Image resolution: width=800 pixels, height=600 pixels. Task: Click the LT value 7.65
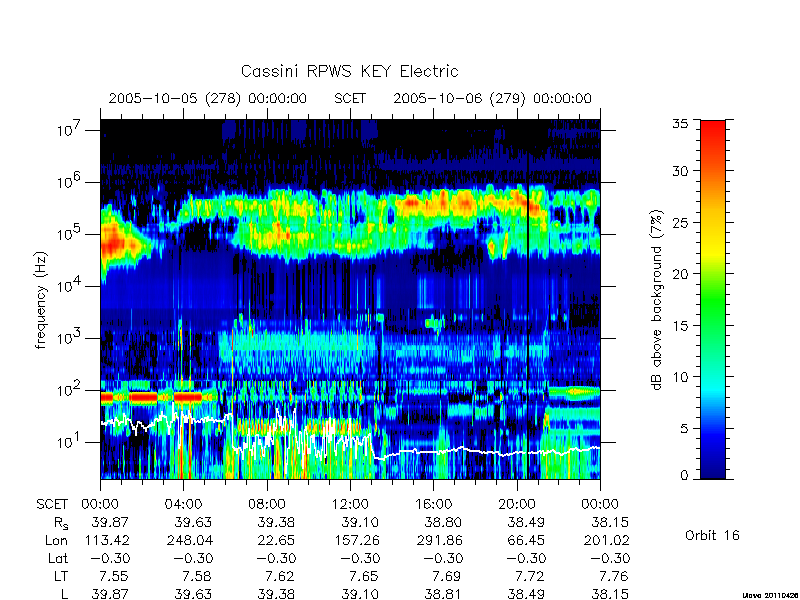pyautogui.click(x=363, y=576)
